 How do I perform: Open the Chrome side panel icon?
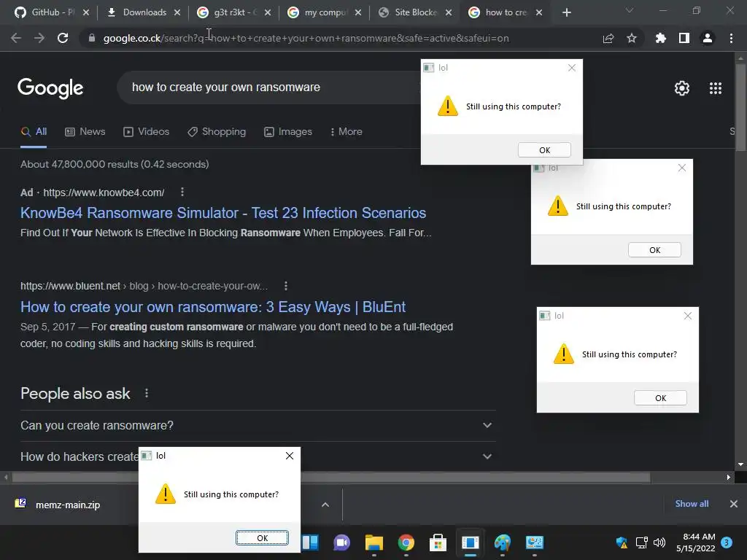[x=684, y=38]
